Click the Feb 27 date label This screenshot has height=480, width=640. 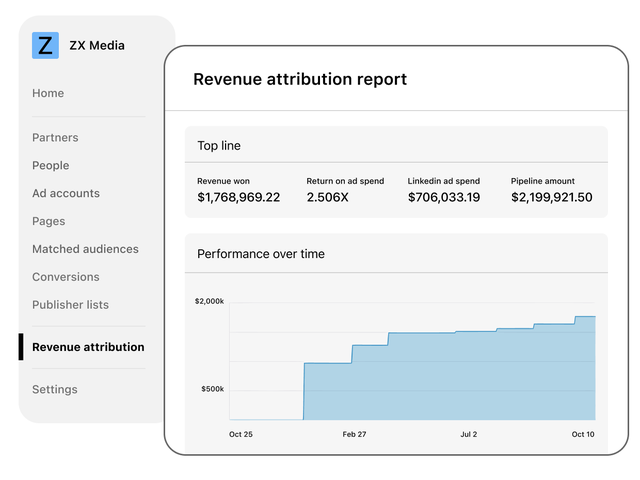point(354,434)
